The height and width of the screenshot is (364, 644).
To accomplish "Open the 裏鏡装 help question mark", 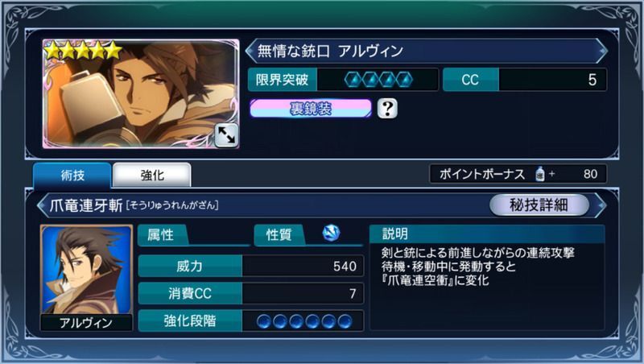I will click(x=387, y=109).
